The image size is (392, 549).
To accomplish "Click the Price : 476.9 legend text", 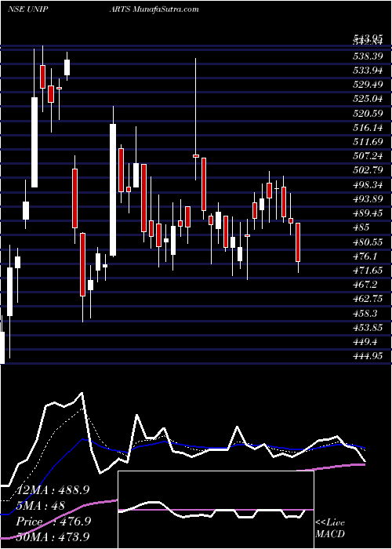I will tap(54, 521).
